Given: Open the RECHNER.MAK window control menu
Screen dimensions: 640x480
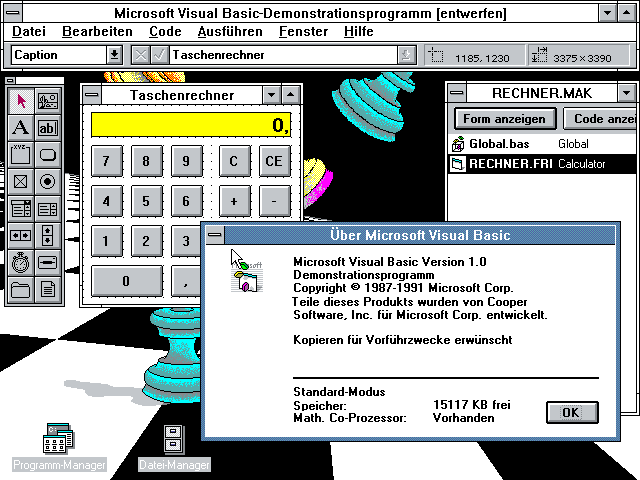Looking at the screenshot, I should pyautogui.click(x=457, y=93).
